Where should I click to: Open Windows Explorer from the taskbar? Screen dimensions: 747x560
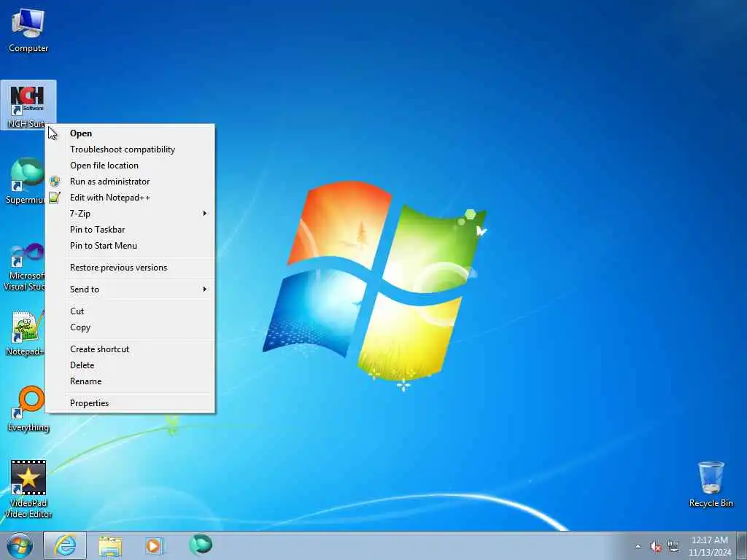click(110, 545)
